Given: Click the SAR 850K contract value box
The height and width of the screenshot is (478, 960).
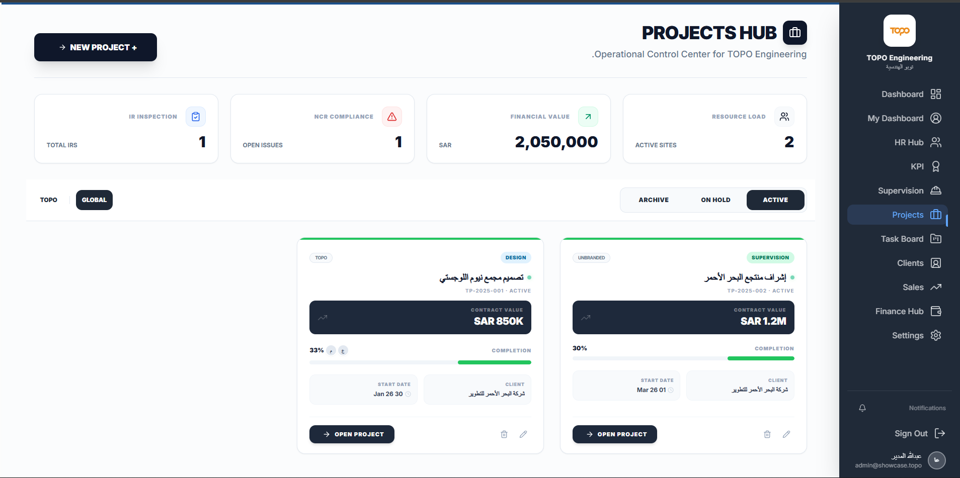Looking at the screenshot, I should tap(420, 317).
